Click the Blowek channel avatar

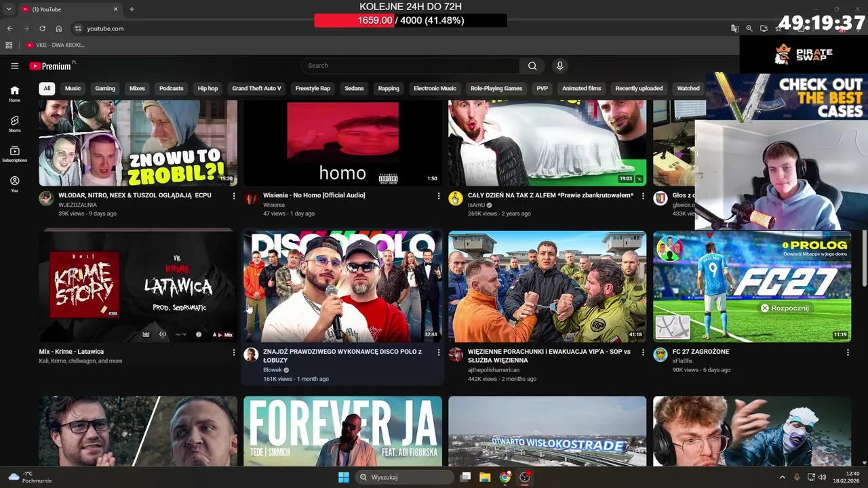tap(251, 354)
